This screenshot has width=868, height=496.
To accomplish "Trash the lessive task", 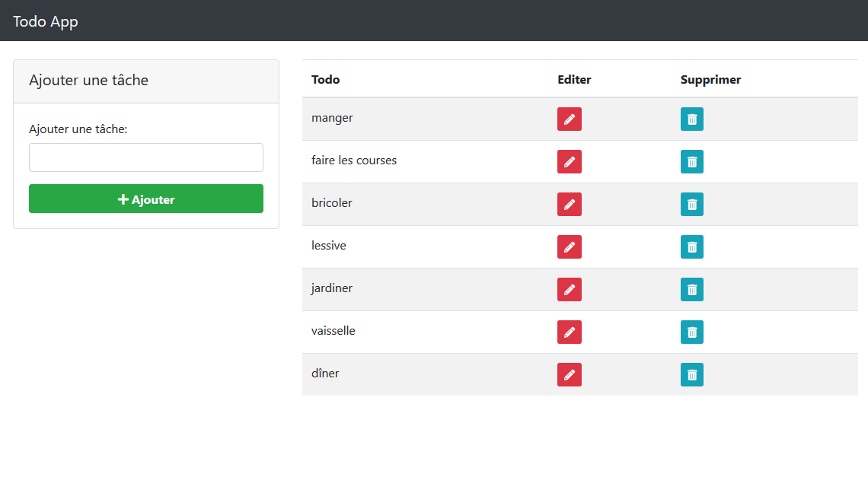I will [x=691, y=247].
